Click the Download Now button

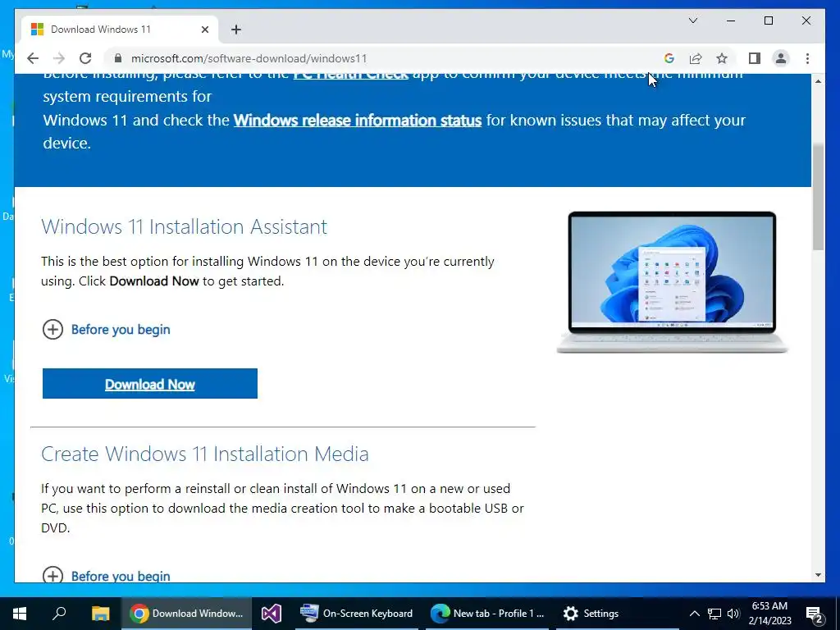150,384
